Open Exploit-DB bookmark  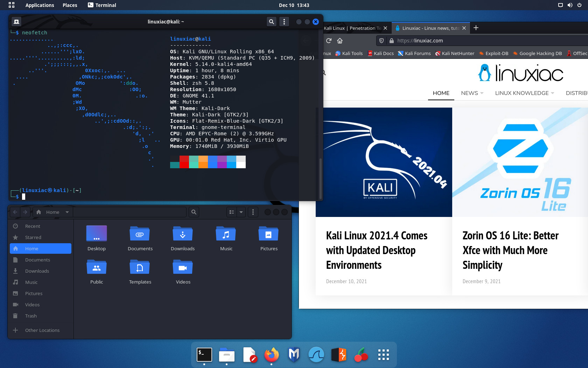pos(493,53)
